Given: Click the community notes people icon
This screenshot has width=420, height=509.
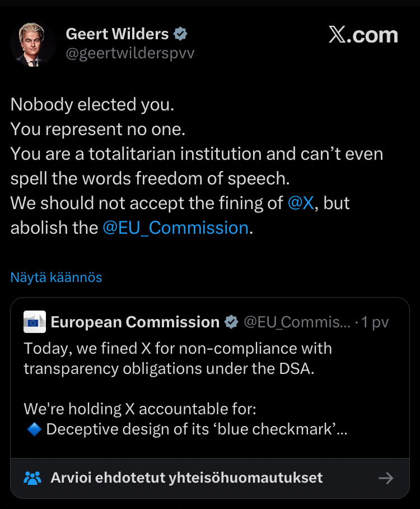Looking at the screenshot, I should point(33,478).
